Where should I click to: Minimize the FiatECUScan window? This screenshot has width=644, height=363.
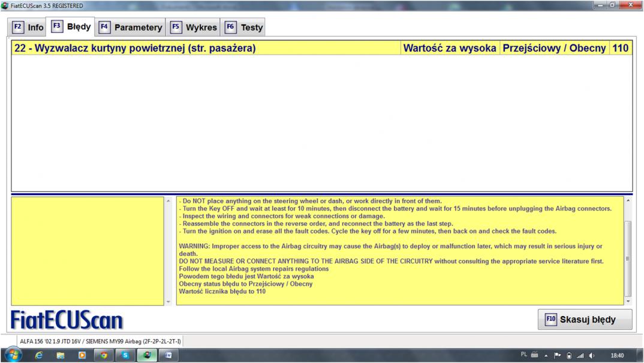pos(600,5)
